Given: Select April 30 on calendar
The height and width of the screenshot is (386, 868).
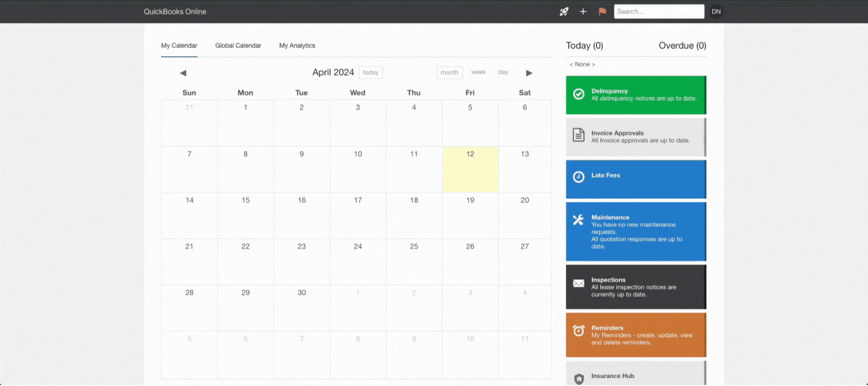Looking at the screenshot, I should pos(302,308).
